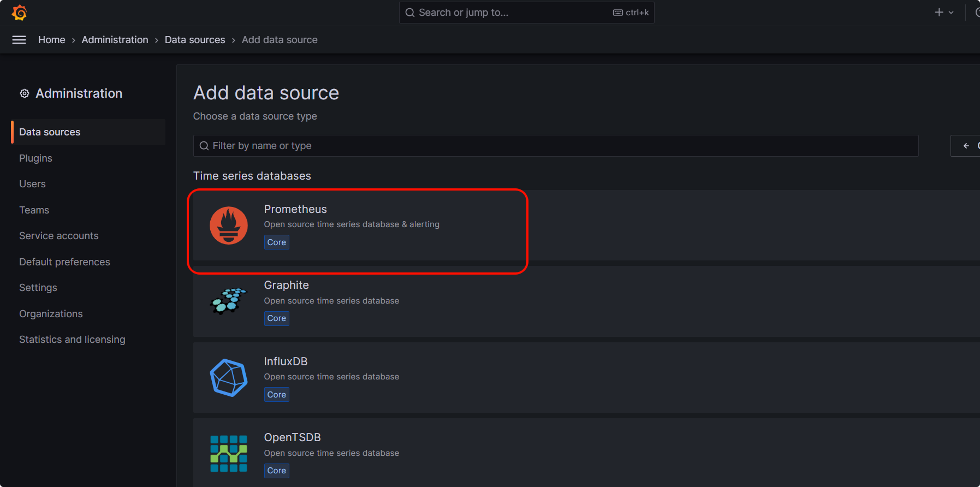Click Home breadcrumb link
This screenshot has height=487, width=980.
tap(51, 40)
